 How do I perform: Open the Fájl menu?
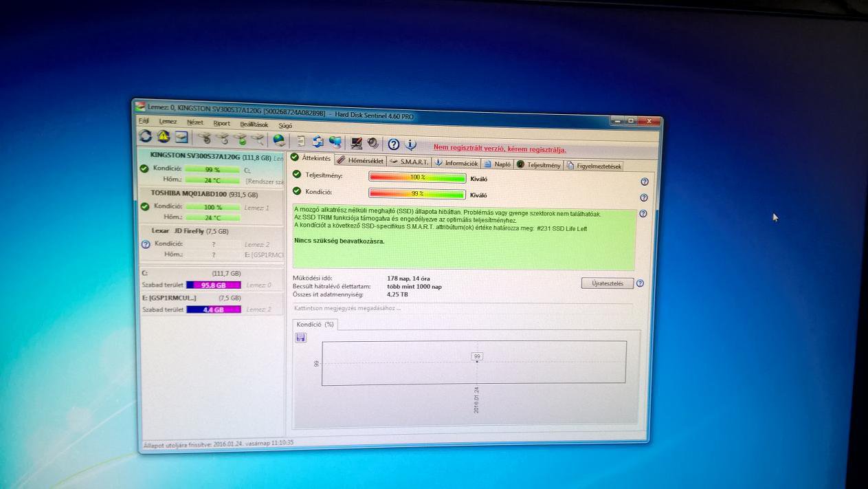tap(144, 120)
